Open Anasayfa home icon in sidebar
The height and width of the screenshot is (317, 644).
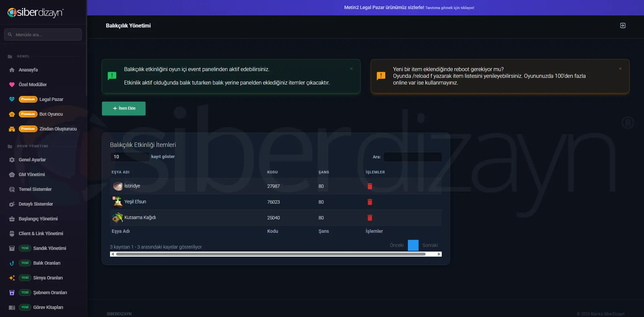[12, 70]
